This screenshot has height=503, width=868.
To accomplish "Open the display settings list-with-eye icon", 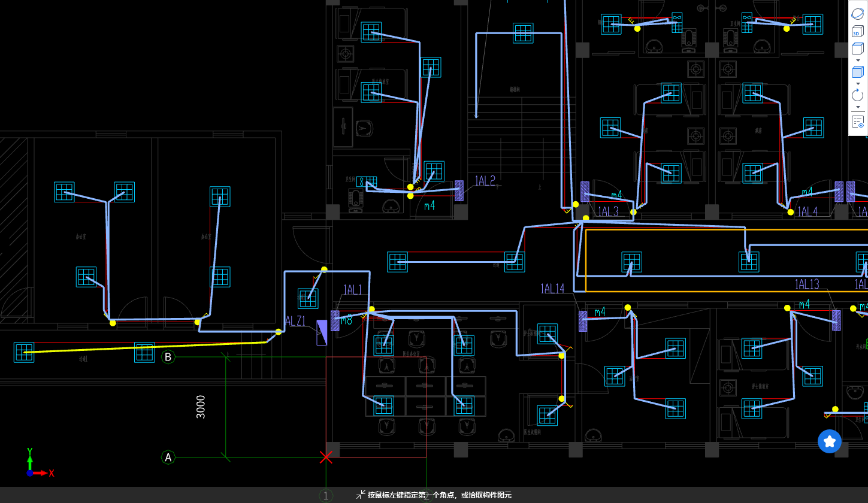I will pyautogui.click(x=858, y=122).
